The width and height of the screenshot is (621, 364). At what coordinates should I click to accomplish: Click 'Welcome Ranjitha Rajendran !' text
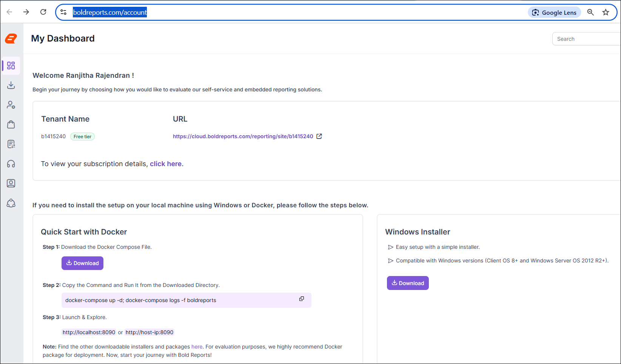tap(83, 76)
